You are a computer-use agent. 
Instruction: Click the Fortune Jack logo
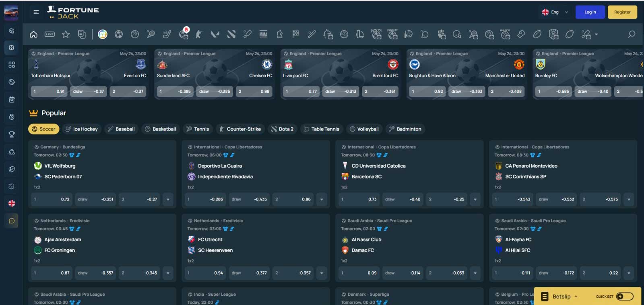pyautogui.click(x=73, y=12)
